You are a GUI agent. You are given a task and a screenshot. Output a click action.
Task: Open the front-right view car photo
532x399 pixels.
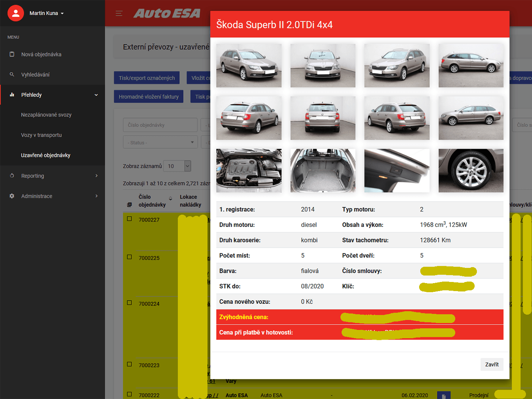click(x=397, y=65)
